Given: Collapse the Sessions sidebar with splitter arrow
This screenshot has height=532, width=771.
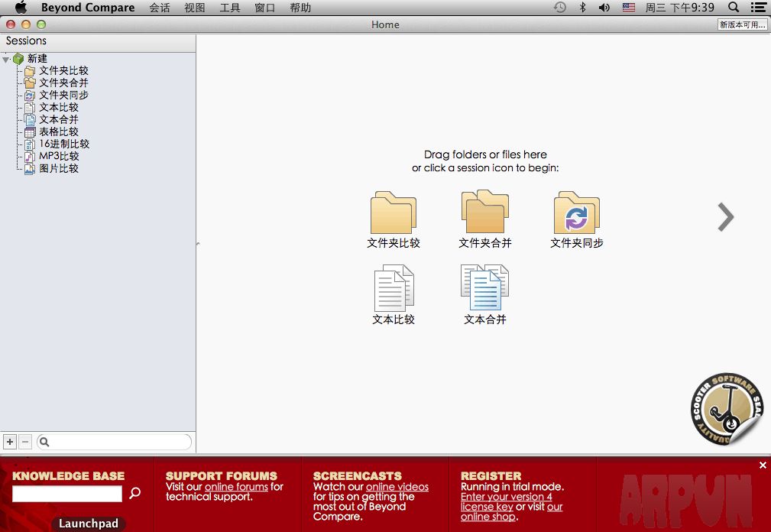Looking at the screenshot, I should pyautogui.click(x=198, y=244).
